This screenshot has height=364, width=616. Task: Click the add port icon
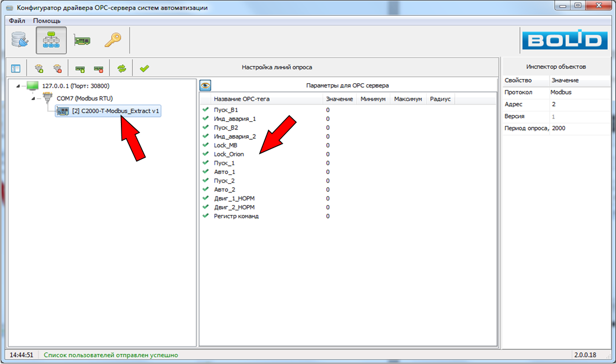point(39,68)
